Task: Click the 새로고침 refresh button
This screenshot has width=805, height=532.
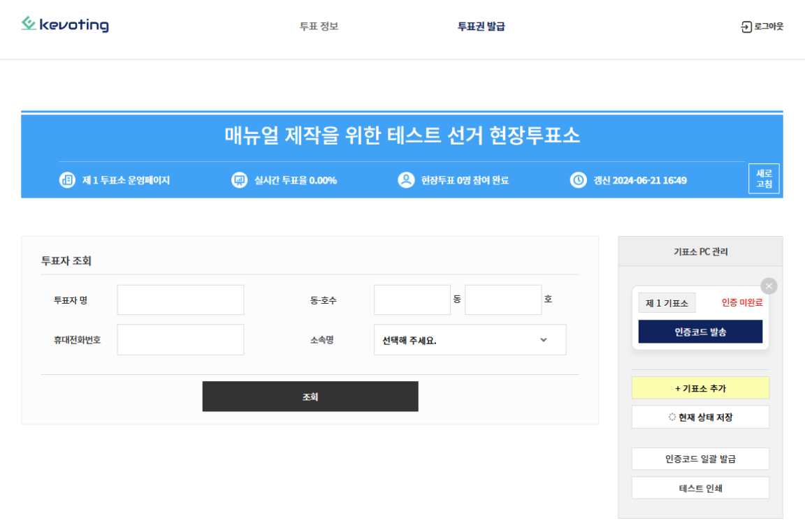Action: 763,179
